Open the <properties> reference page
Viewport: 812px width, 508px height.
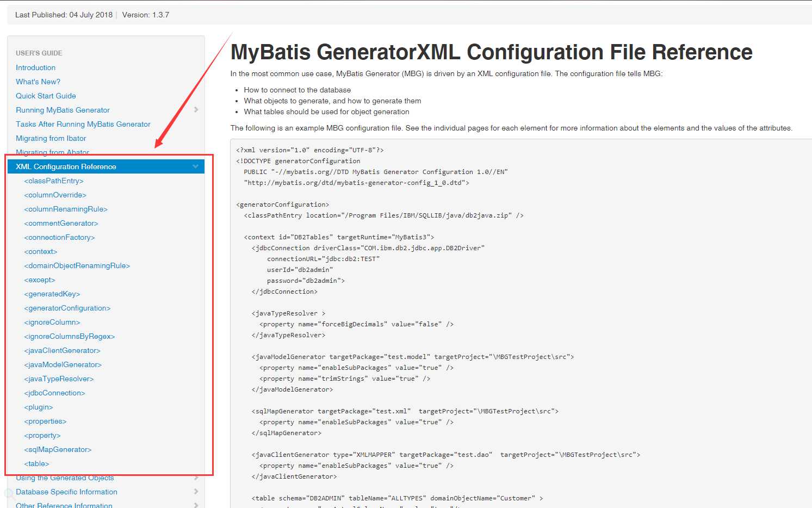click(x=45, y=421)
